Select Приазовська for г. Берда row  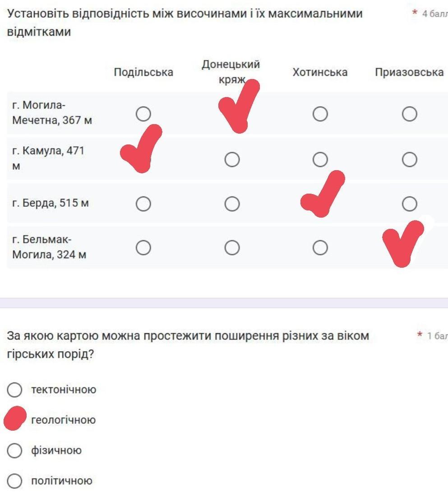(x=409, y=204)
